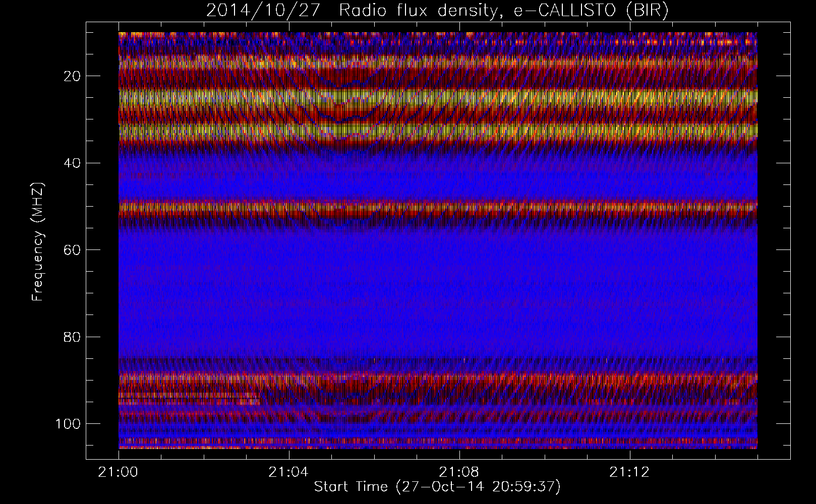
Task: Click the '21:08' time tick label
Action: pos(459,472)
